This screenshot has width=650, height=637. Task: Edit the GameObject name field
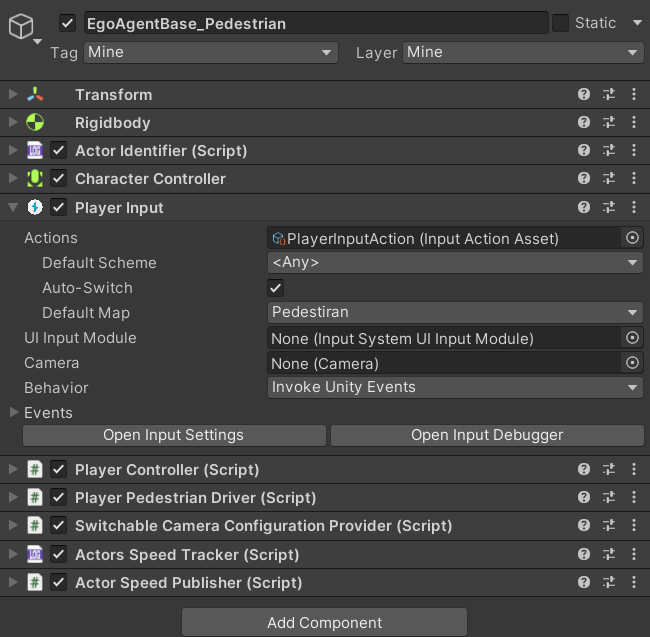point(316,23)
